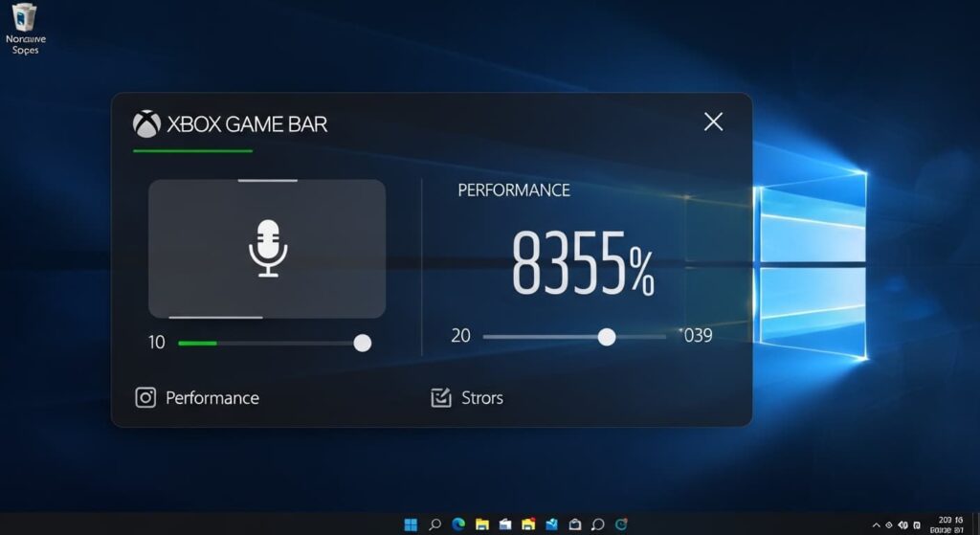Image resolution: width=980 pixels, height=535 pixels.
Task: Open the teal circular app icon in taskbar
Action: (x=620, y=524)
